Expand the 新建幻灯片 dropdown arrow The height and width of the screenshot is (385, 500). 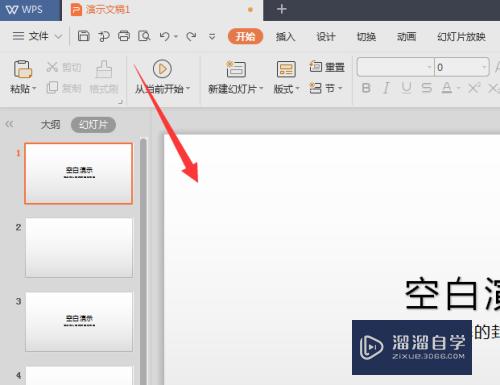click(261, 89)
